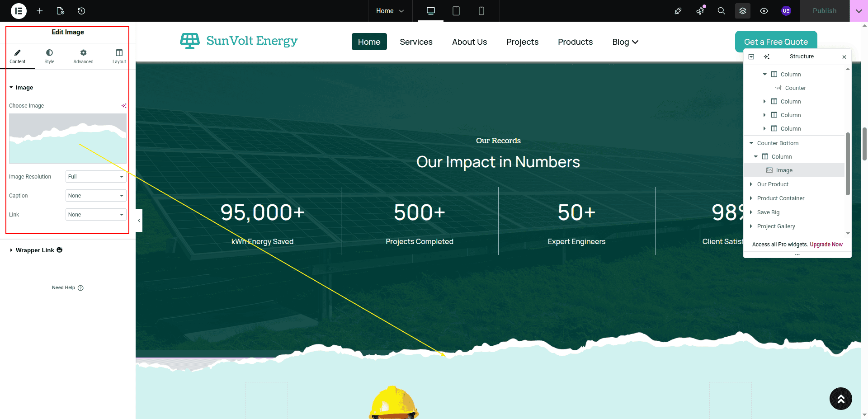The height and width of the screenshot is (419, 868).
Task: Expand the Product Container tree item
Action: pos(751,198)
